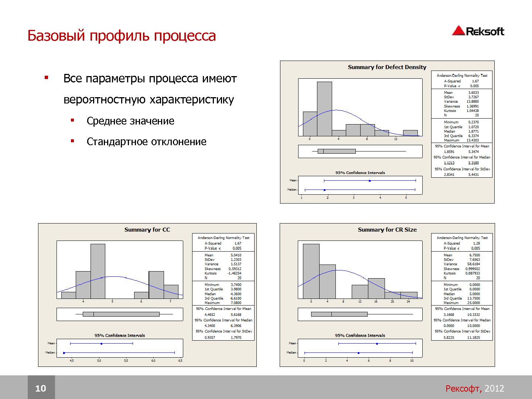Click the 'Summary for CC' chart title
This screenshot has height=399, width=532.
pos(147,230)
